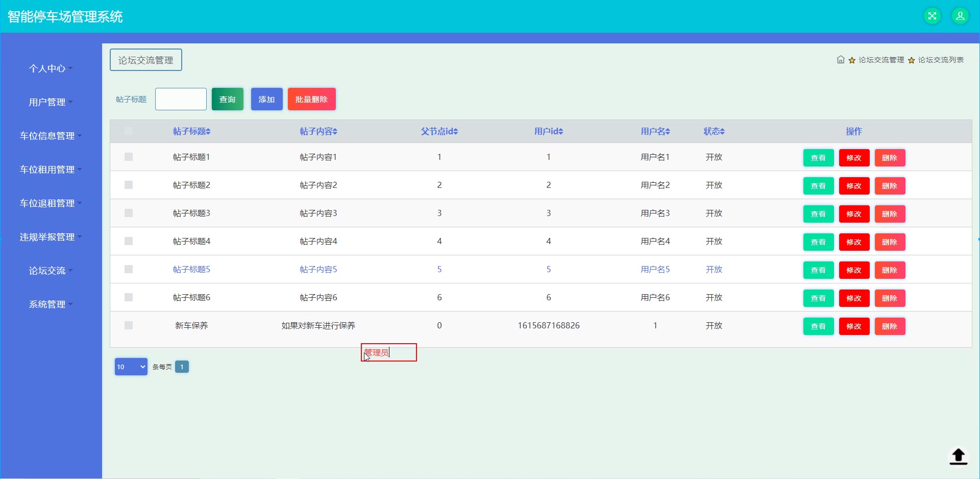The image size is (980, 479).
Task: Sort table by 用户名 column
Action: 655,131
